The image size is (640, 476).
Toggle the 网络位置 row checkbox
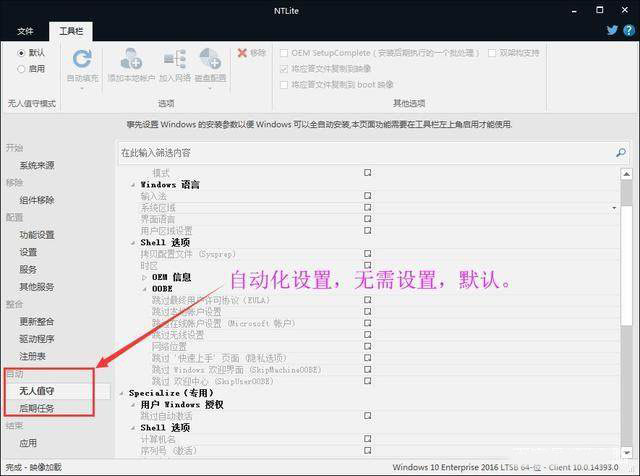point(368,346)
